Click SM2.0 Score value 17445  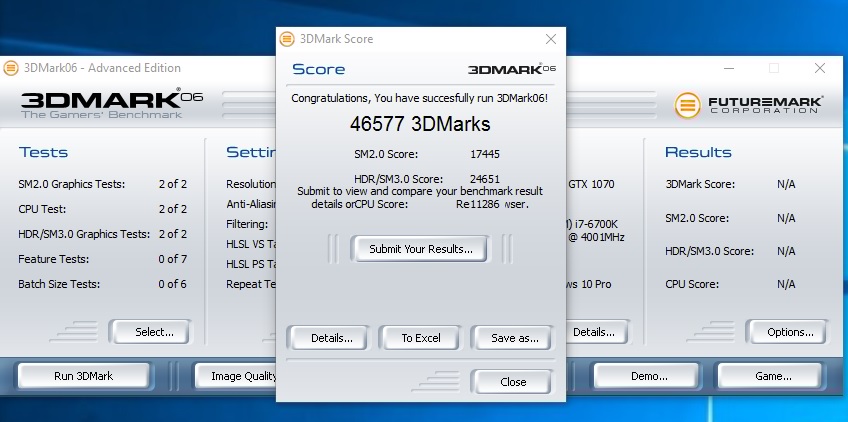[x=485, y=154]
